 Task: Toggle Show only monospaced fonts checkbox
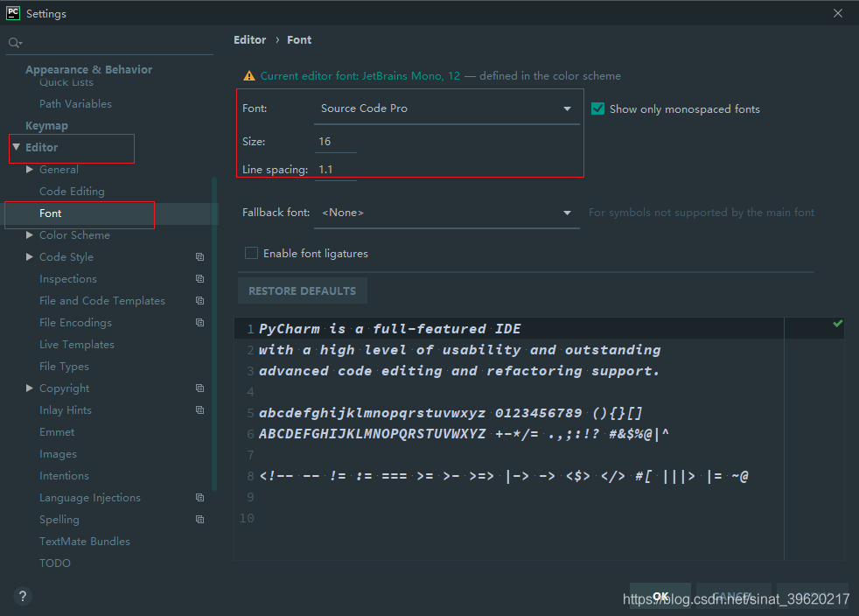[598, 108]
